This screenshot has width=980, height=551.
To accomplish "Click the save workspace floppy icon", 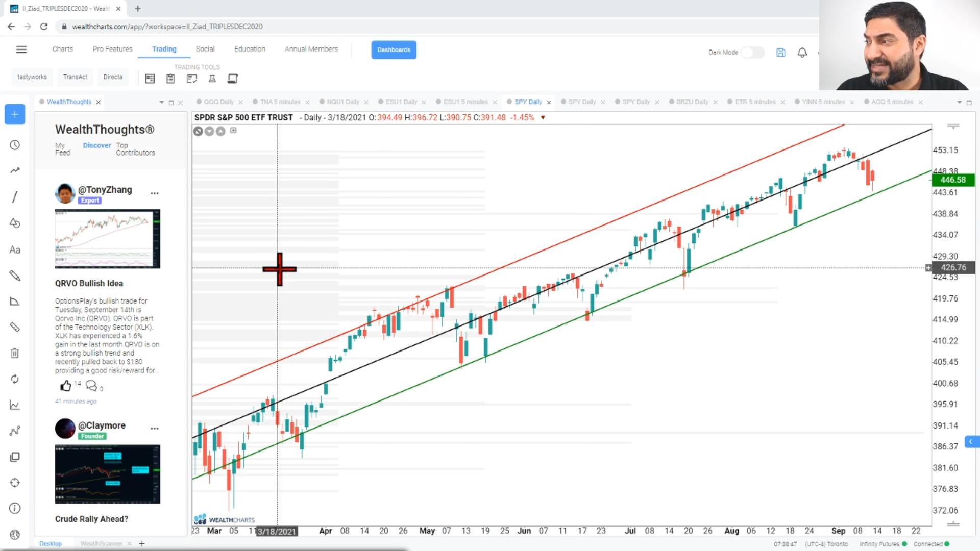I will [x=781, y=53].
